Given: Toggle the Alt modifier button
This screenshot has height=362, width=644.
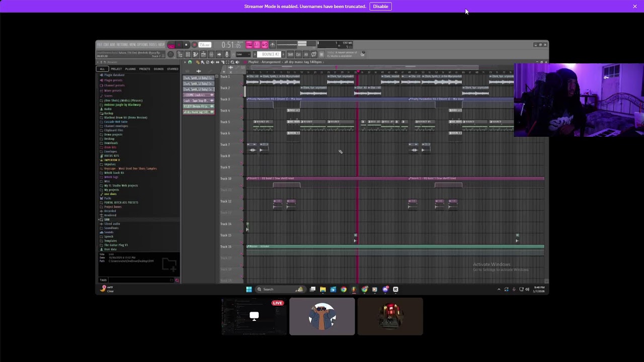Looking at the screenshot, I should pos(306,54).
